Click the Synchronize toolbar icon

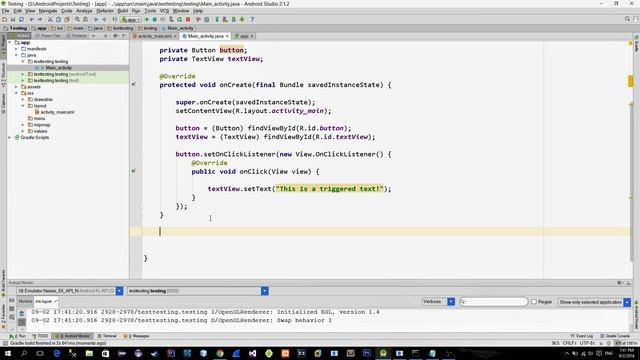coord(21,20)
